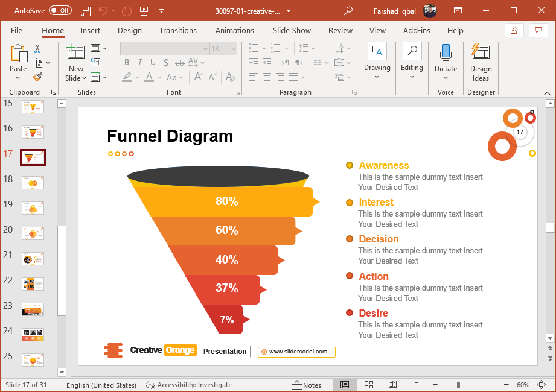556x392 pixels.
Task: Switch to Slide Sorter view icon
Action: coord(369,385)
